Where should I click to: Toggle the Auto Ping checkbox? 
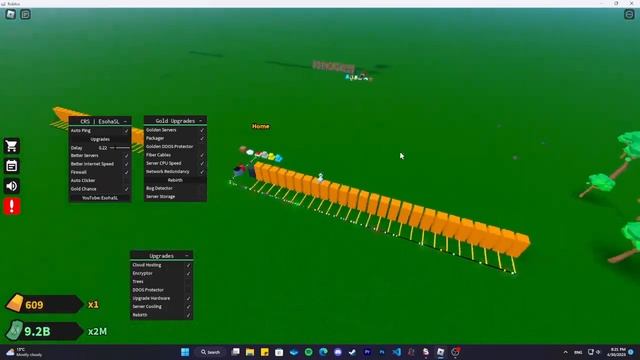(x=126, y=131)
